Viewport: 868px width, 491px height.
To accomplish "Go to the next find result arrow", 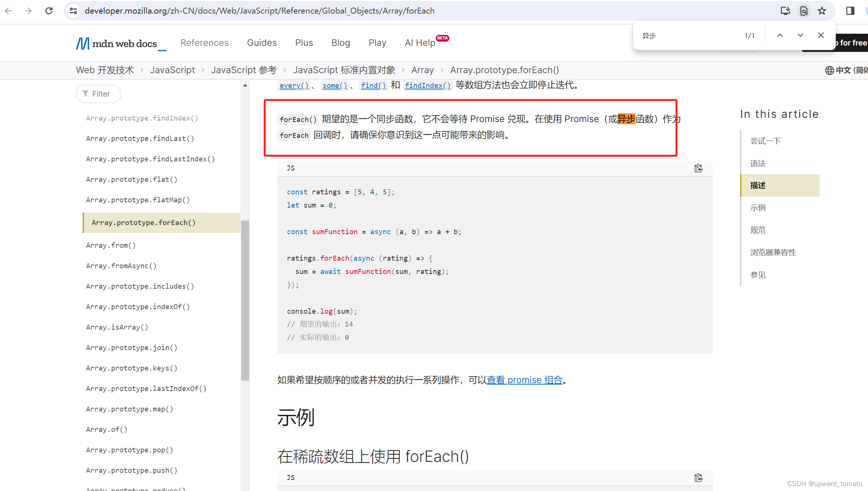I will click(800, 35).
